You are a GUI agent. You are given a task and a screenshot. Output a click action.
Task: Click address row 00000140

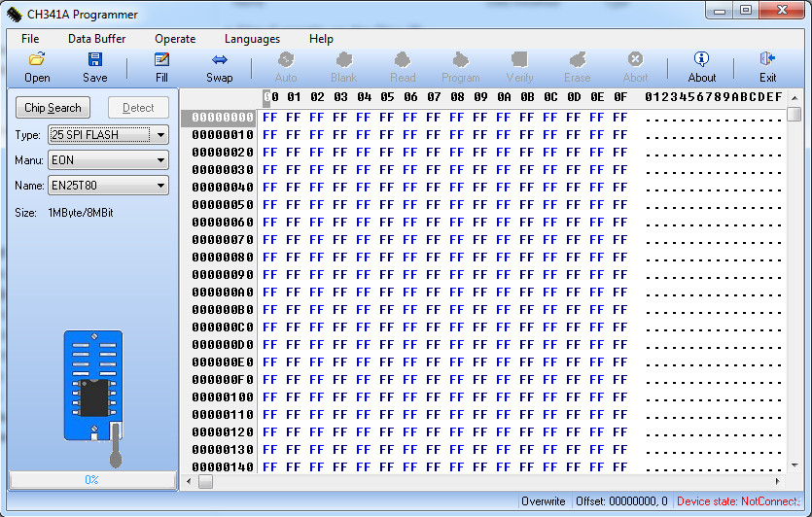[x=222, y=466]
